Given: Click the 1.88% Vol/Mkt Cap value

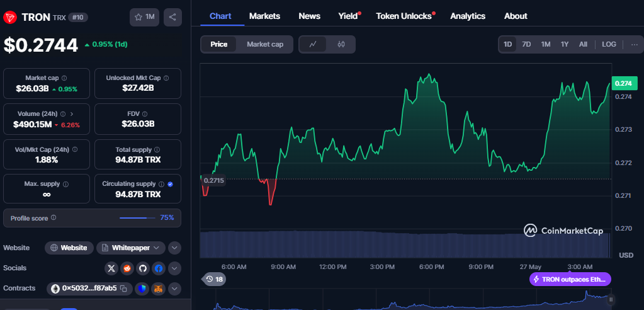Looking at the screenshot, I should pos(47,160).
